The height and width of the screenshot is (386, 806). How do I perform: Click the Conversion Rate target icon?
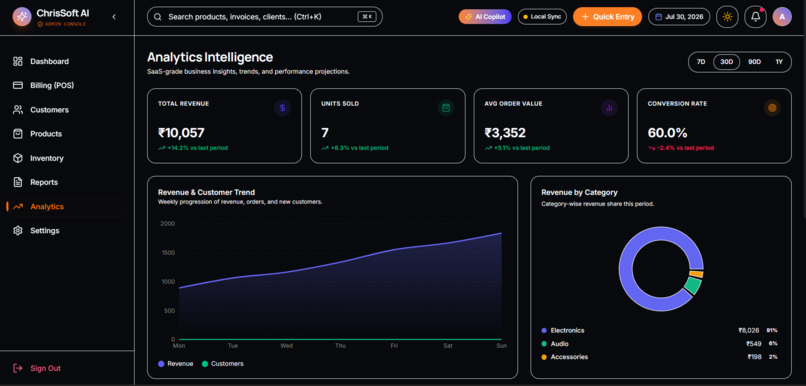coord(772,108)
